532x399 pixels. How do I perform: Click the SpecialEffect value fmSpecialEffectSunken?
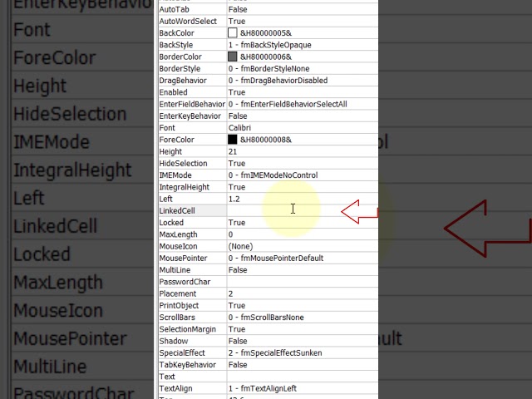275,352
